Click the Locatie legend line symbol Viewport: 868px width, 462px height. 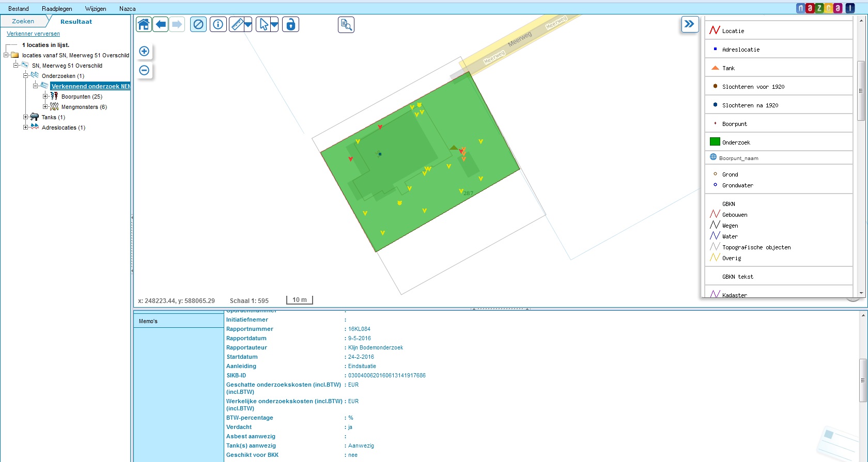pos(715,30)
